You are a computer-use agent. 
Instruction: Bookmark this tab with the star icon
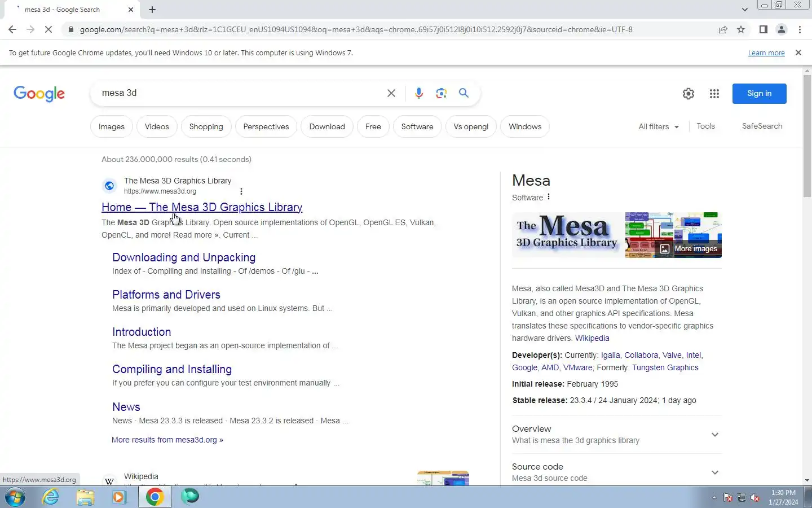(741, 29)
